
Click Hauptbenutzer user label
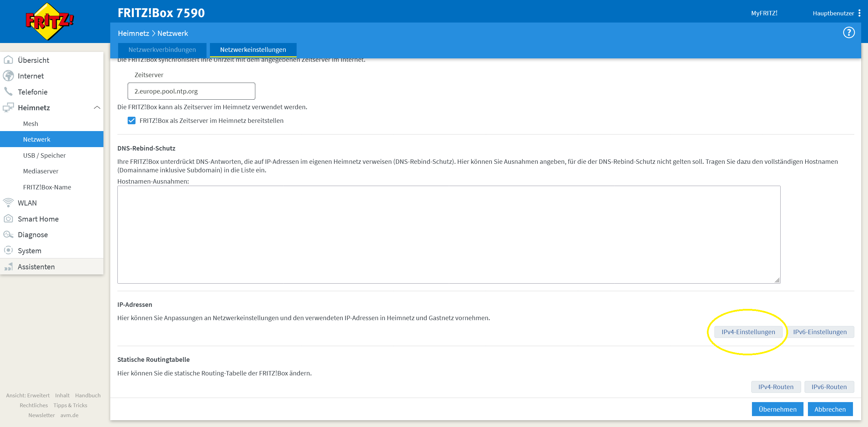point(833,13)
